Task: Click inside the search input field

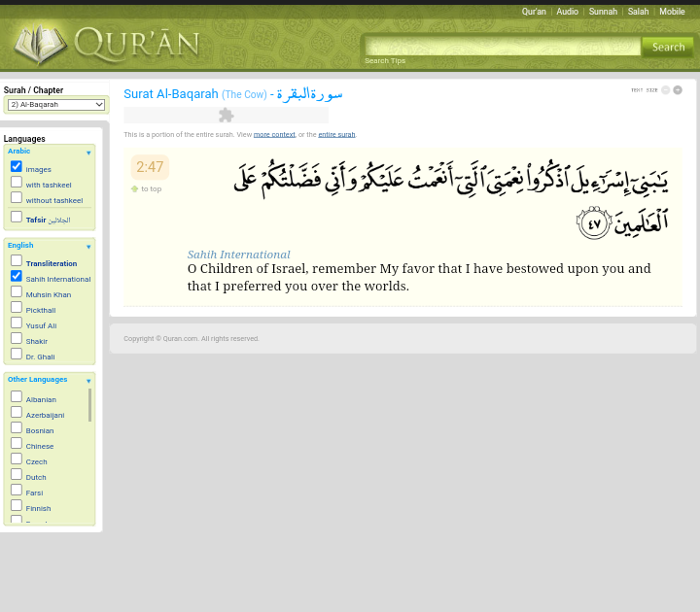Action: click(503, 47)
